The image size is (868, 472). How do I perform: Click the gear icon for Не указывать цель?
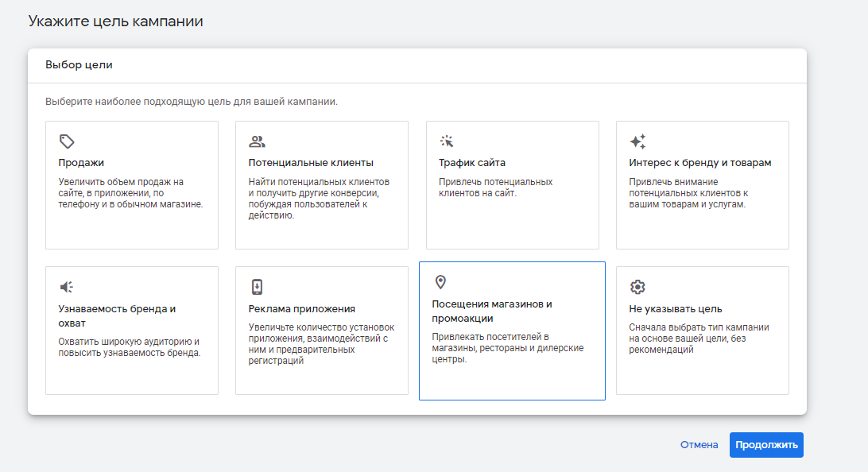click(x=637, y=287)
